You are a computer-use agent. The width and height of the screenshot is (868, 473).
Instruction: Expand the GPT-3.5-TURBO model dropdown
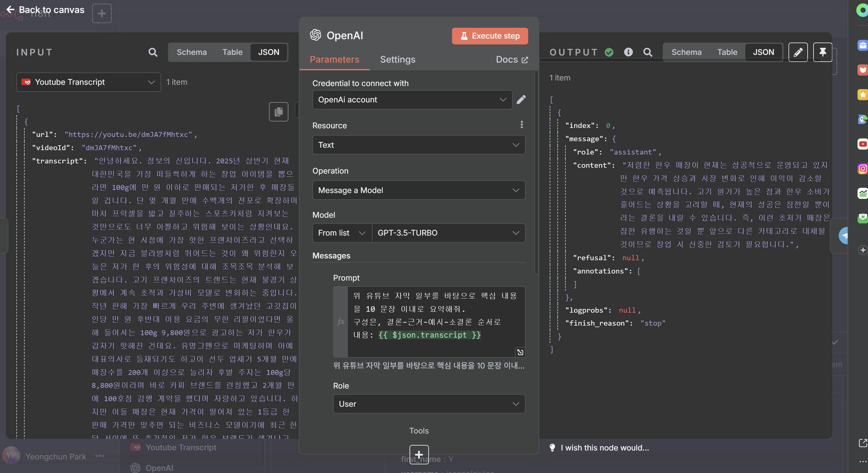448,233
